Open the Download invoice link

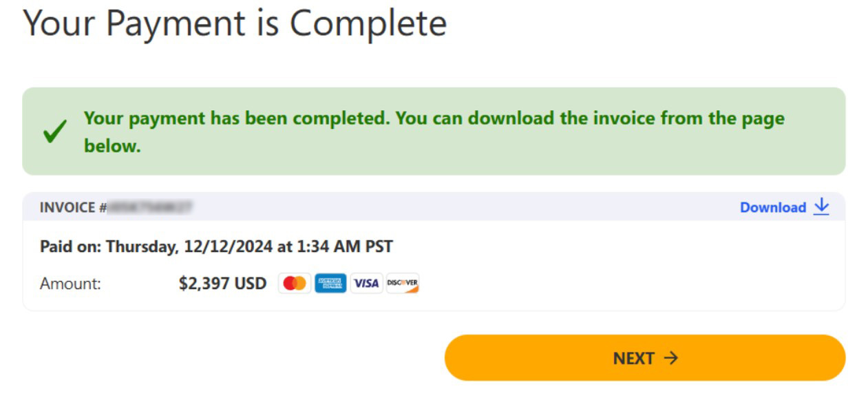pos(772,207)
